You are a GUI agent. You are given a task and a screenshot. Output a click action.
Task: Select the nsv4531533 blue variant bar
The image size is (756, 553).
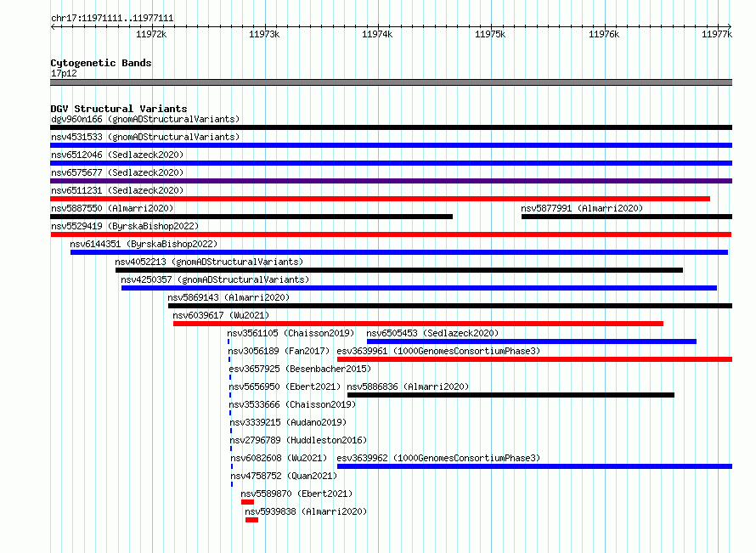click(x=391, y=145)
